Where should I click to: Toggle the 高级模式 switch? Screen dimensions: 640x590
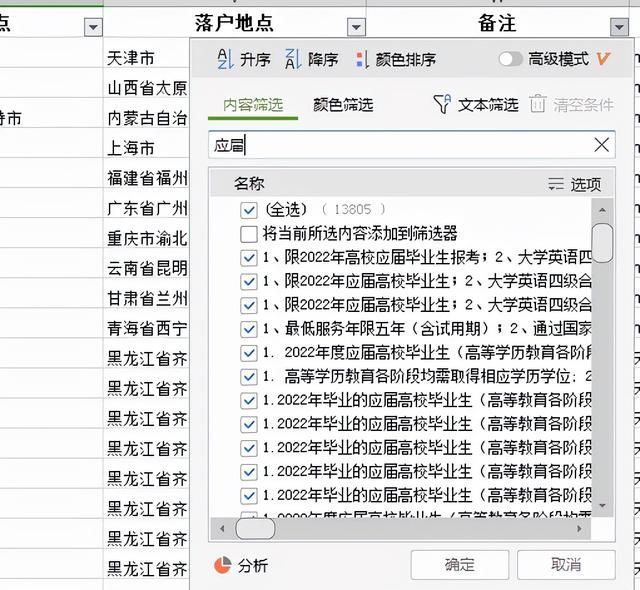pos(510,59)
